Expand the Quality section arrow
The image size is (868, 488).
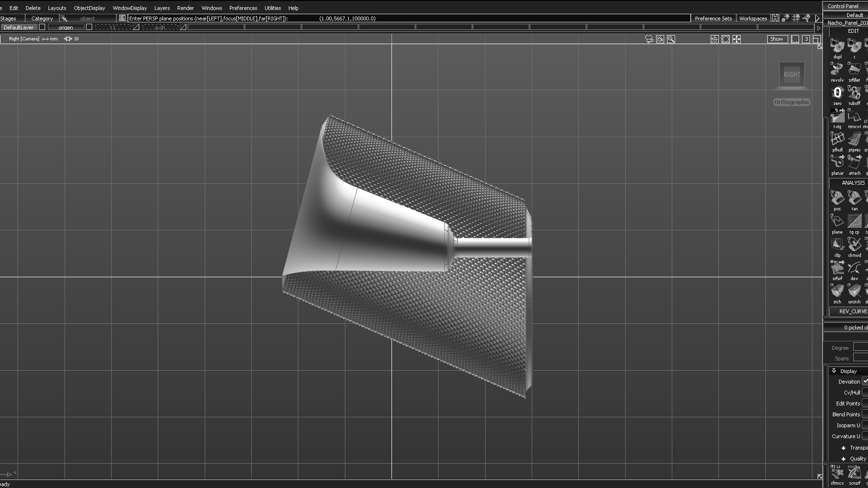[843, 459]
